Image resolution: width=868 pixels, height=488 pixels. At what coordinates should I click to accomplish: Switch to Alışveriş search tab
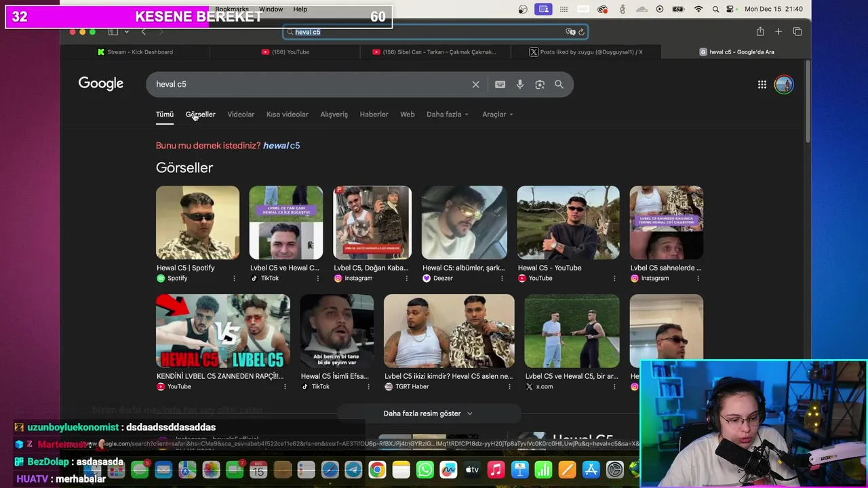334,115
